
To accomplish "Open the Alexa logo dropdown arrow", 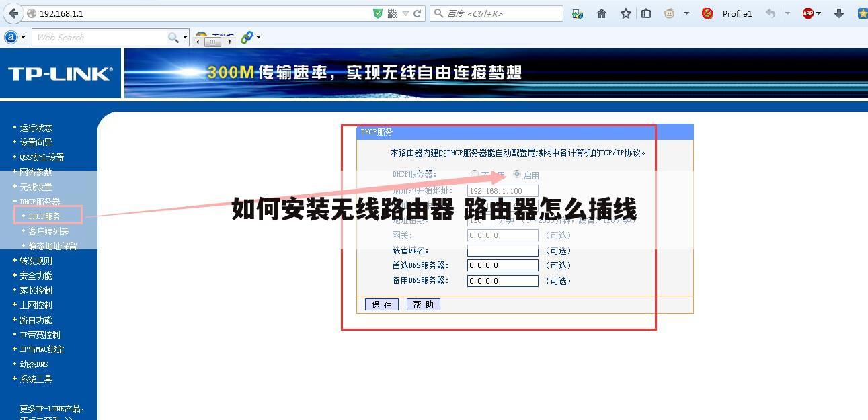I will [23, 38].
